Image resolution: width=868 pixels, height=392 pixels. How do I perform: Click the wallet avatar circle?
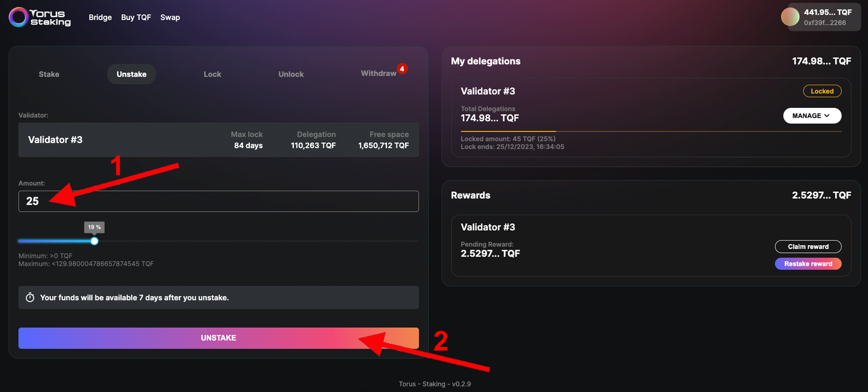click(x=790, y=17)
